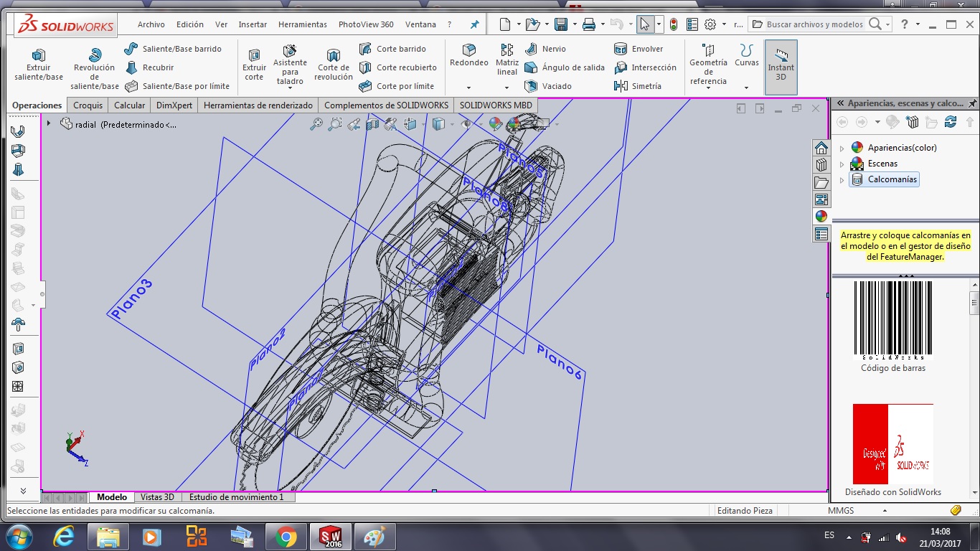Screen dimensions: 980x551
Task: Expand the Apariencias(color) tree node
Action: (x=842, y=148)
